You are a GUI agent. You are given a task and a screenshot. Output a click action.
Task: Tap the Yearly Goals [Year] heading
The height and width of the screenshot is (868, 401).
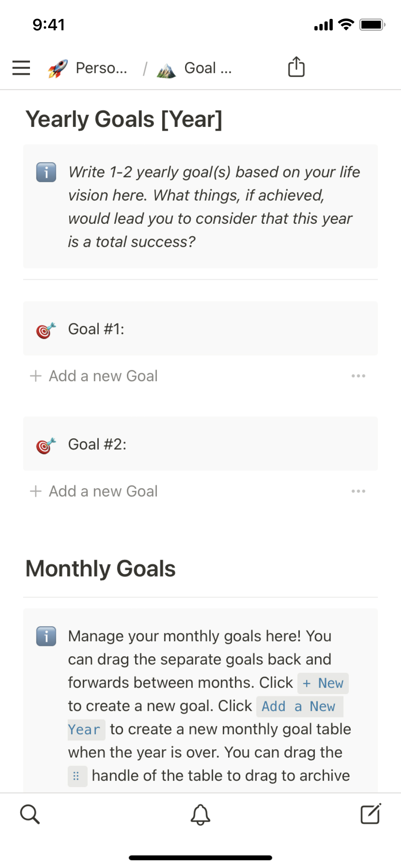coord(124,119)
